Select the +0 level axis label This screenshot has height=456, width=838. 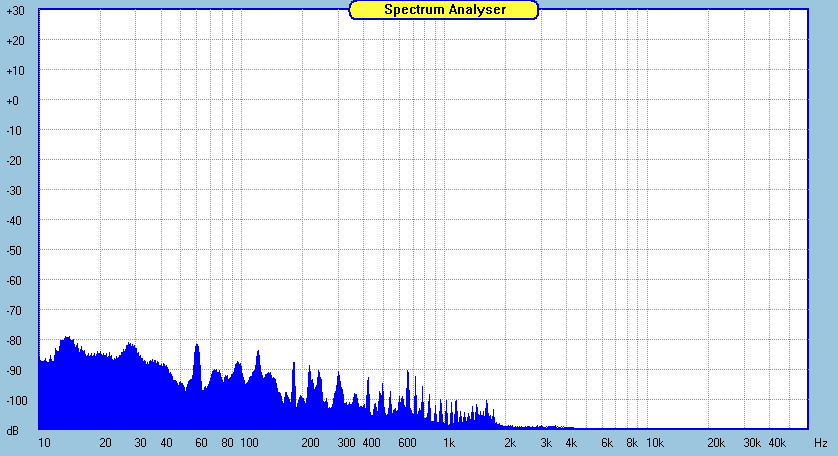16,101
